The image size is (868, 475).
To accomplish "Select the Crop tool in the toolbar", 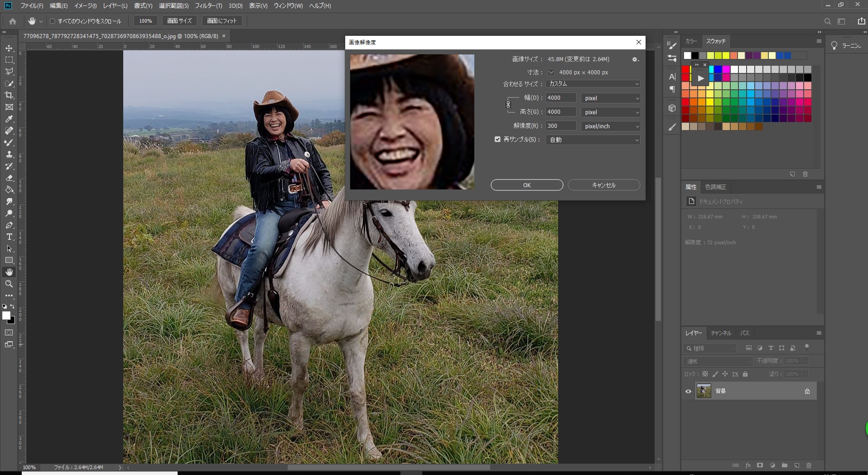I will [x=9, y=95].
